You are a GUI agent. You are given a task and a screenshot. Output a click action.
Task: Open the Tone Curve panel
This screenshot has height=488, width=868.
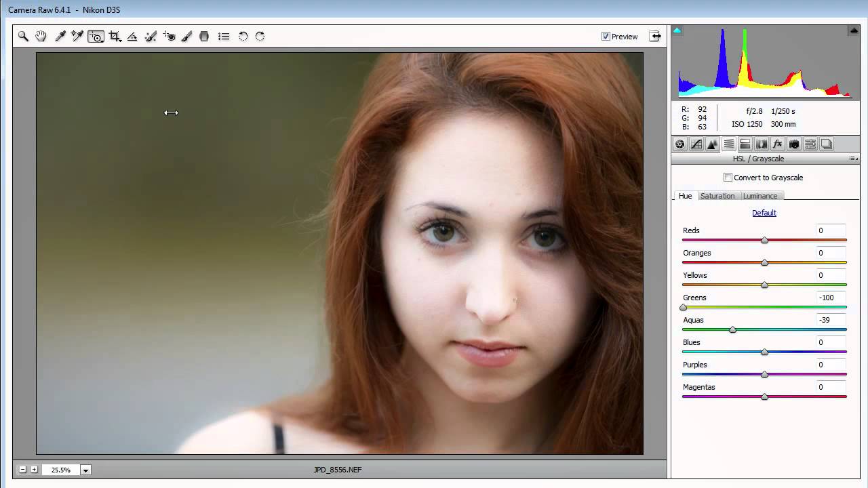pos(696,144)
